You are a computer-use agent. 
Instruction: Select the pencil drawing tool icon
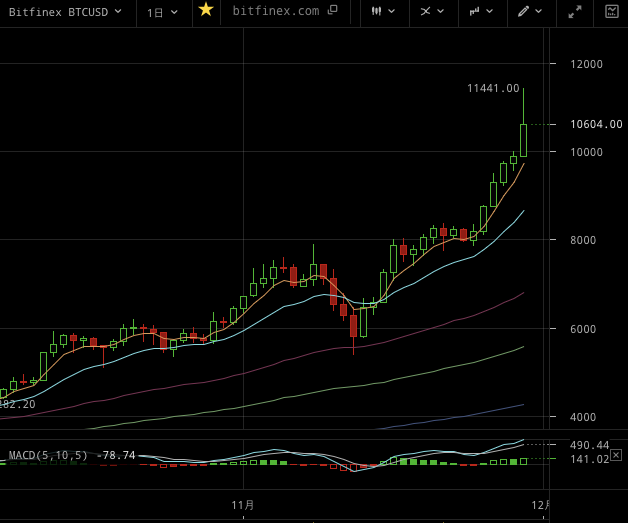(523, 11)
